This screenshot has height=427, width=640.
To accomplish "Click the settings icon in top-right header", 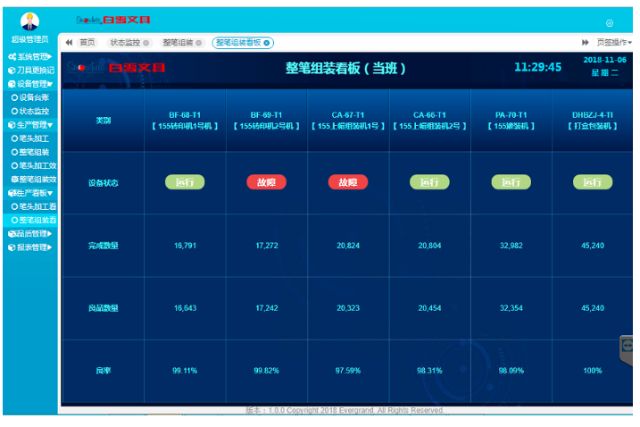I will pos(609,22).
